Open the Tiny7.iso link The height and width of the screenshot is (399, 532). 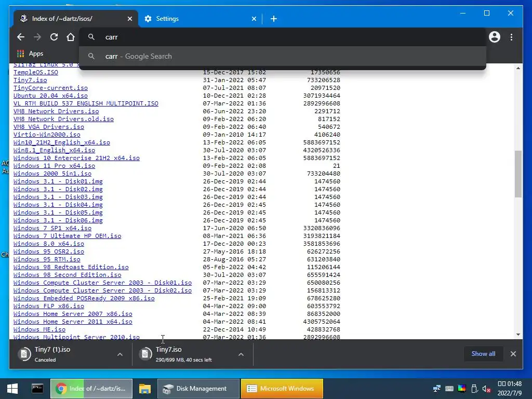click(30, 80)
